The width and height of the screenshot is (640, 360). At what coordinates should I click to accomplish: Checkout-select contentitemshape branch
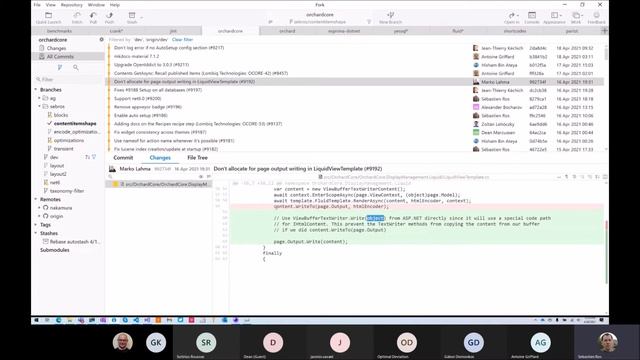pos(75,123)
